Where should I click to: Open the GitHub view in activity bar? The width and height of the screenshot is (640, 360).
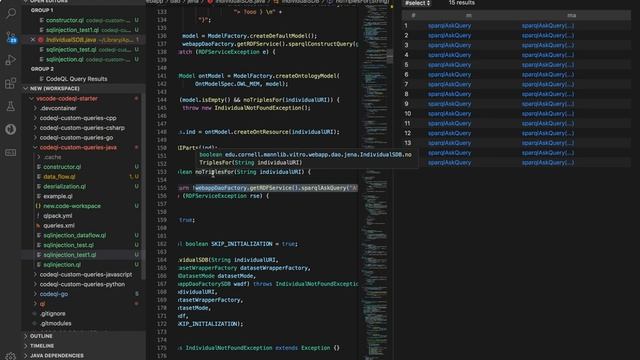pos(11,129)
